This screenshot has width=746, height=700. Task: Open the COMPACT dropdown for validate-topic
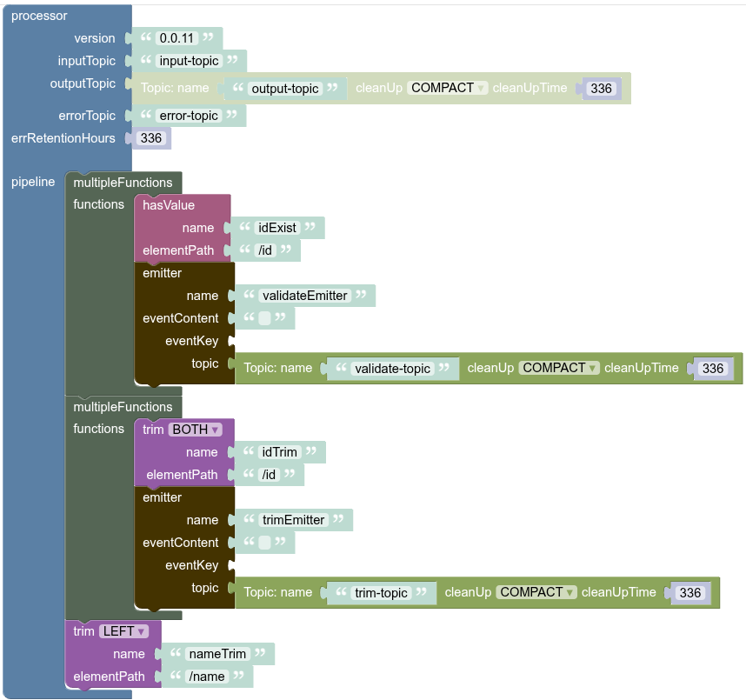pyautogui.click(x=559, y=368)
